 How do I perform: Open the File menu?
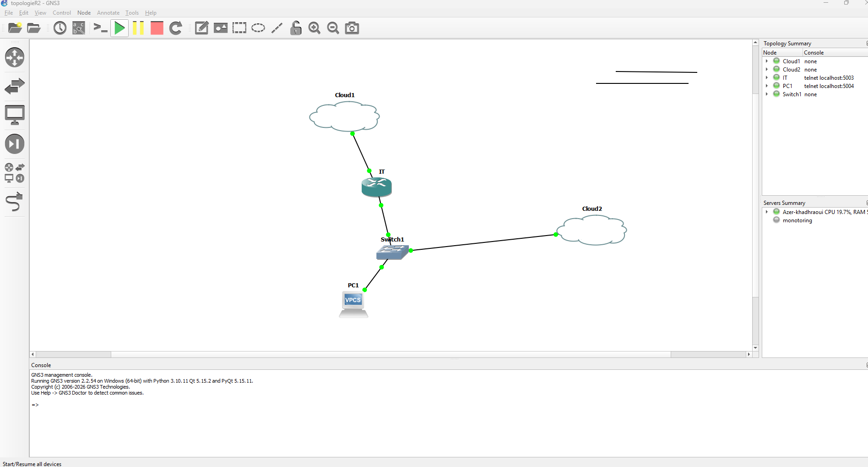(x=9, y=13)
